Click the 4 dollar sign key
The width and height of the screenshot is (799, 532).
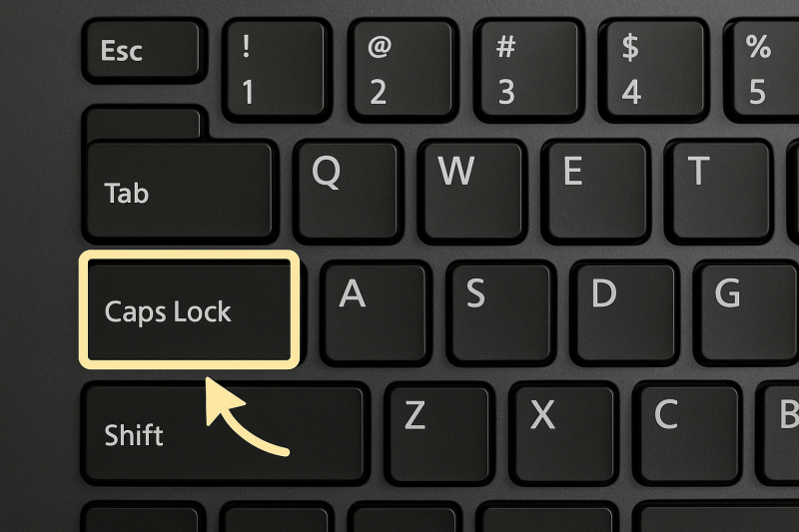click(654, 70)
